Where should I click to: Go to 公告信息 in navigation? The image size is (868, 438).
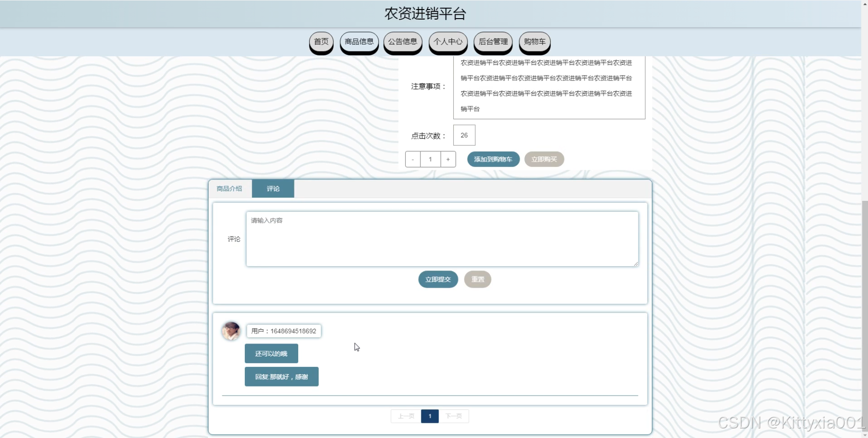pyautogui.click(x=402, y=42)
